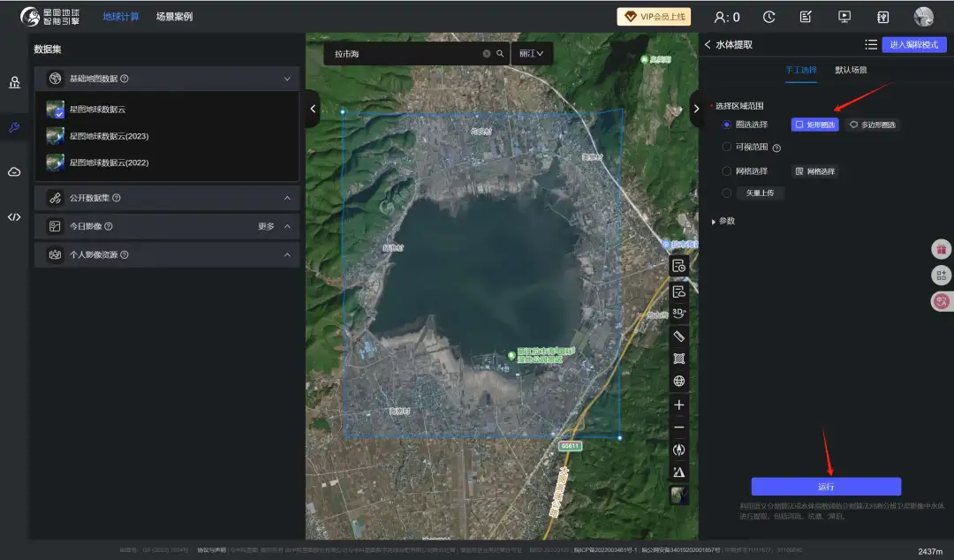Click 进入编程模式 button

[914, 44]
